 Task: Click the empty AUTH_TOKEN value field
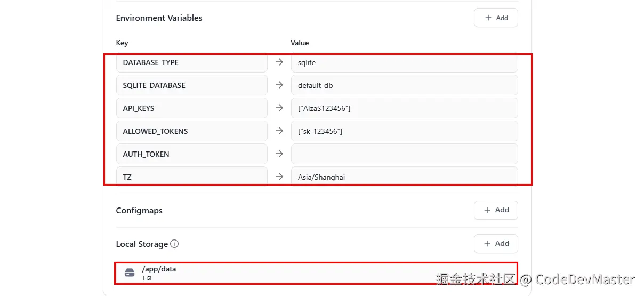point(404,154)
